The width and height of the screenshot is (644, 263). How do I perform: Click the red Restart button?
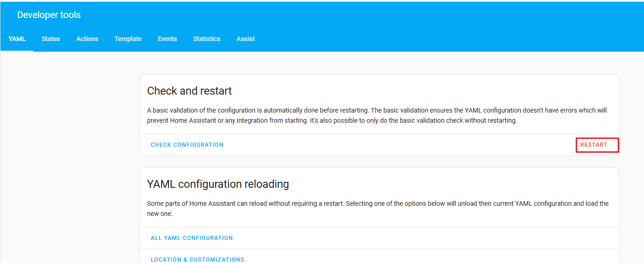pos(594,145)
